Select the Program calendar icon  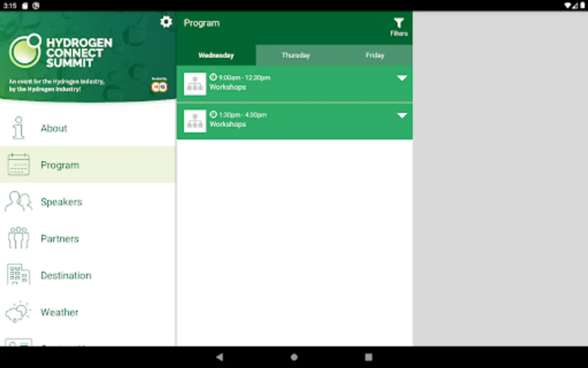(18, 165)
